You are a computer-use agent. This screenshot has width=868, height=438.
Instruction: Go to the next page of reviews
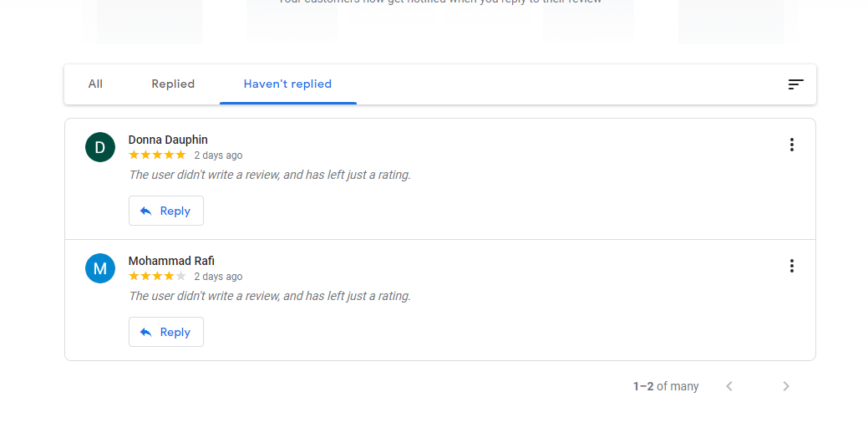pyautogui.click(x=785, y=386)
